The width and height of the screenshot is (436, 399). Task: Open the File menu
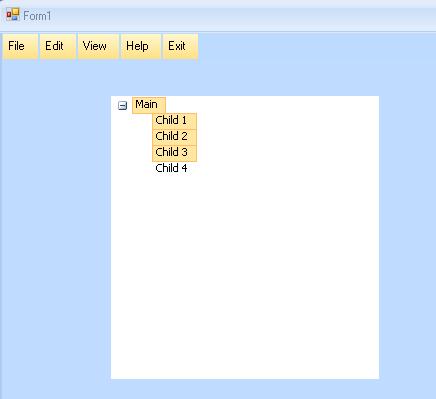click(x=20, y=46)
